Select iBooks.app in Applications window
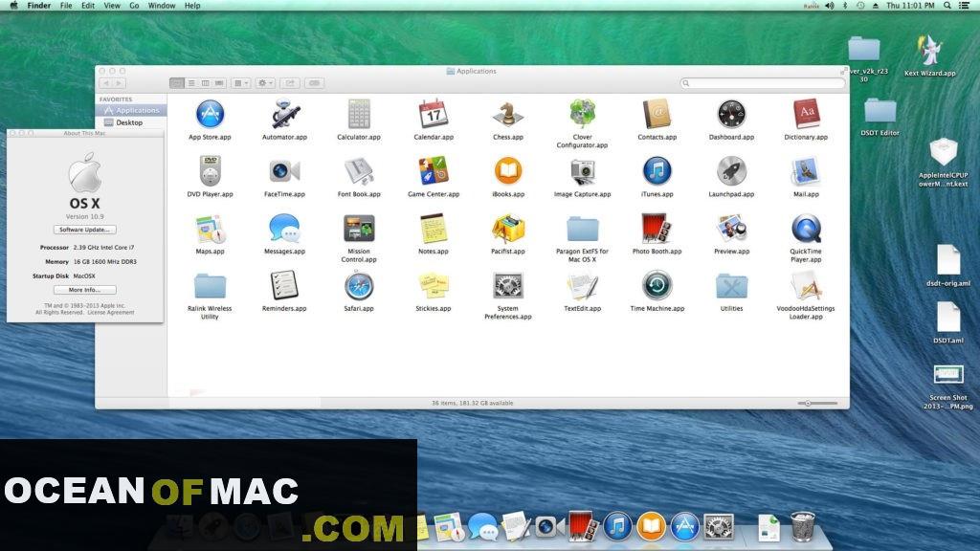 [507, 171]
